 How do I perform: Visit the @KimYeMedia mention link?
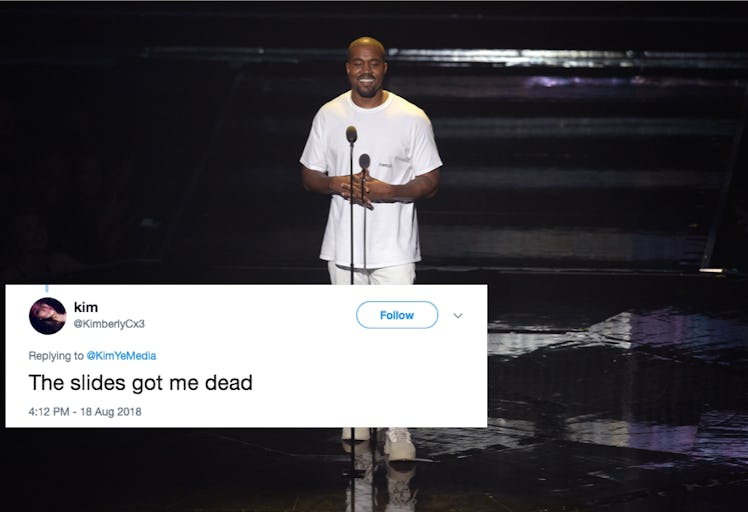[x=121, y=355]
